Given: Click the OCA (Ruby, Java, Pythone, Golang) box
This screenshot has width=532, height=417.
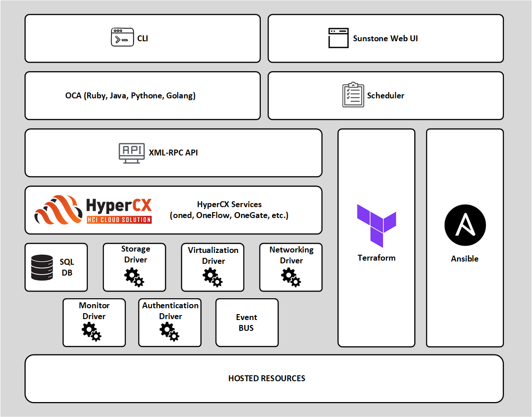Looking at the screenshot, I should tap(130, 96).
